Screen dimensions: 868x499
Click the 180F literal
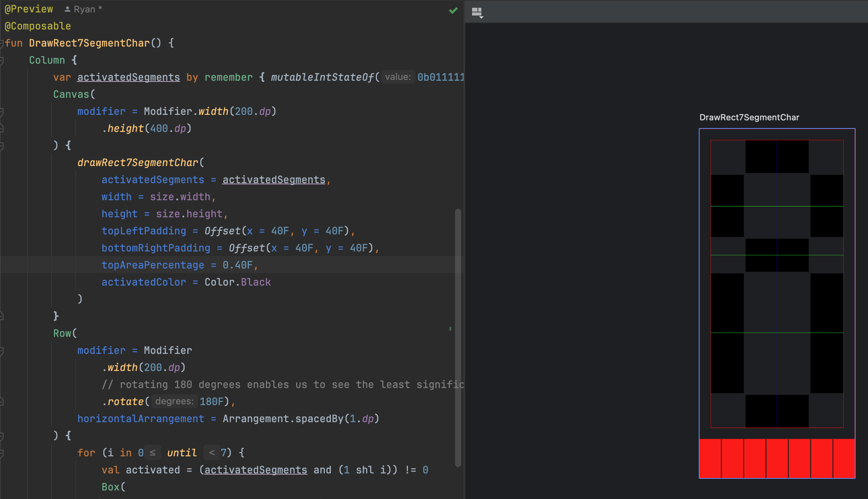pyautogui.click(x=212, y=402)
